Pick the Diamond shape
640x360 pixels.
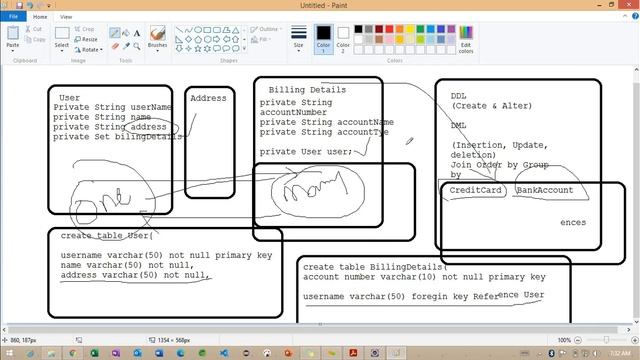[x=189, y=39]
